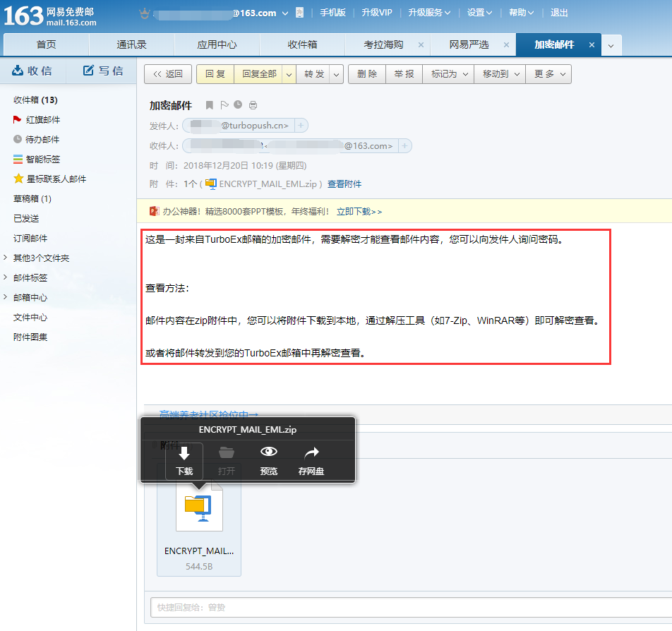Click the 收信 receive mail button
Image resolution: width=672 pixels, height=631 pixels.
click(32, 71)
